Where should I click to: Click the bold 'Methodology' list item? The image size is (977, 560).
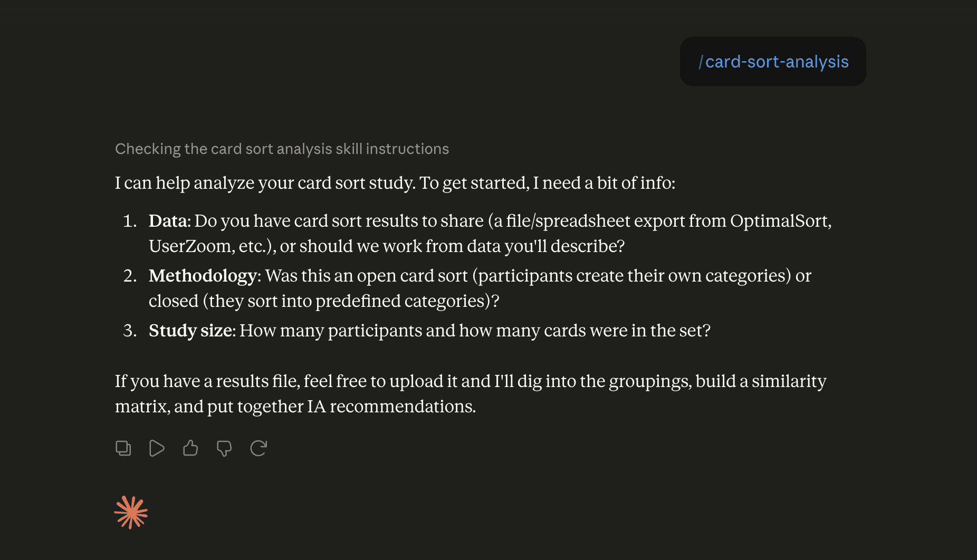pyautogui.click(x=203, y=275)
